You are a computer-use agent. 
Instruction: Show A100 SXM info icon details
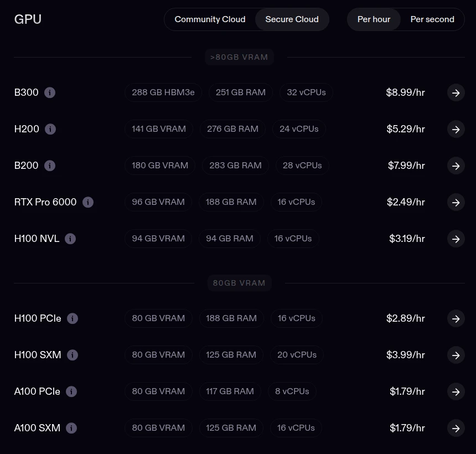[71, 428]
